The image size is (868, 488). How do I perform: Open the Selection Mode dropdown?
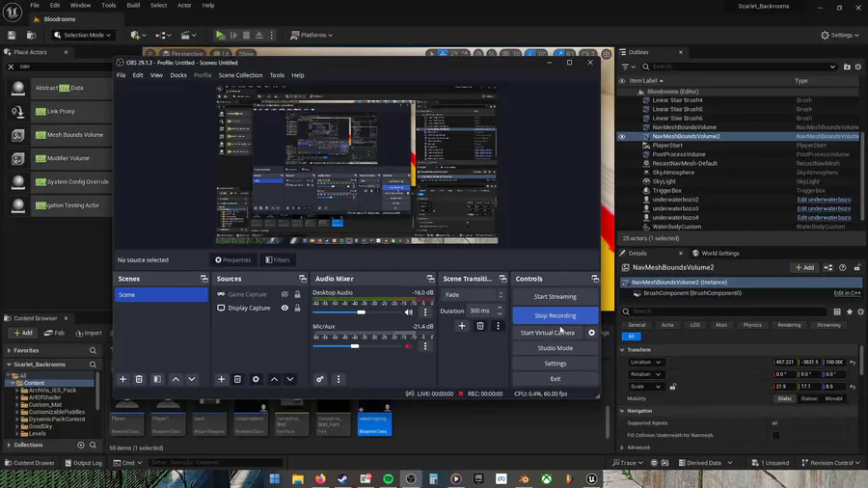83,35
